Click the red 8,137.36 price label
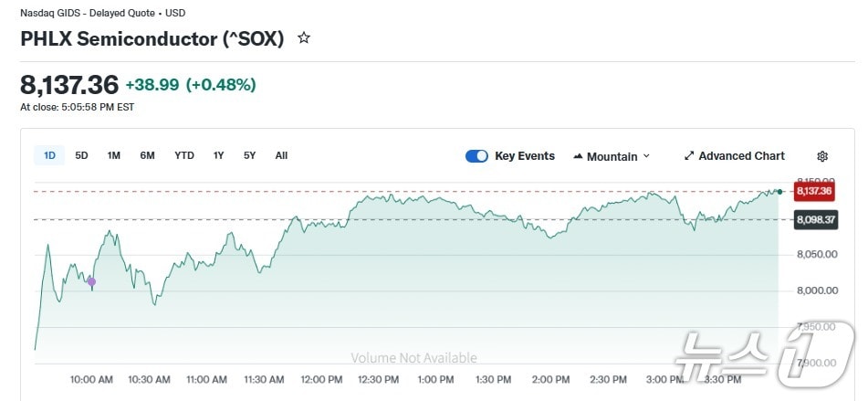 [x=813, y=191]
